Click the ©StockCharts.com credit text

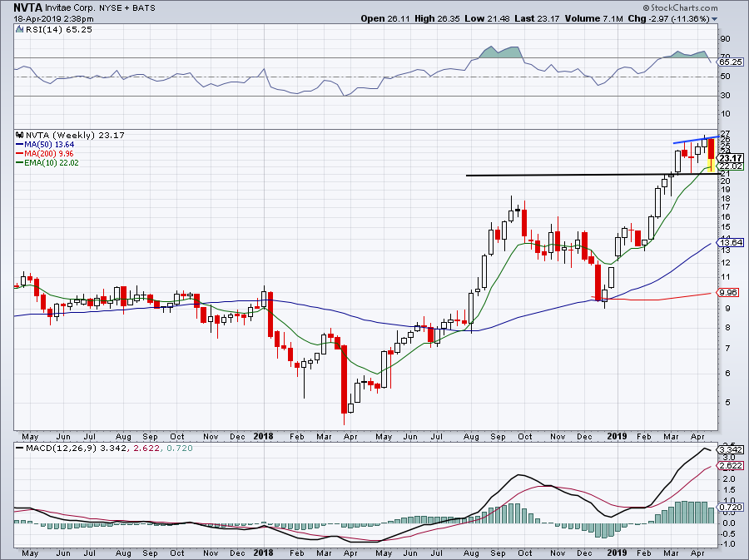(x=680, y=7)
